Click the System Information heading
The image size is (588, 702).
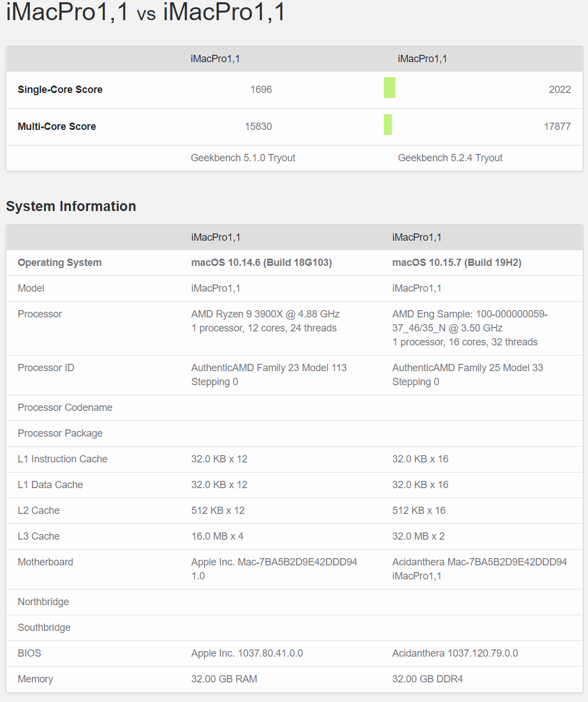coord(71,207)
